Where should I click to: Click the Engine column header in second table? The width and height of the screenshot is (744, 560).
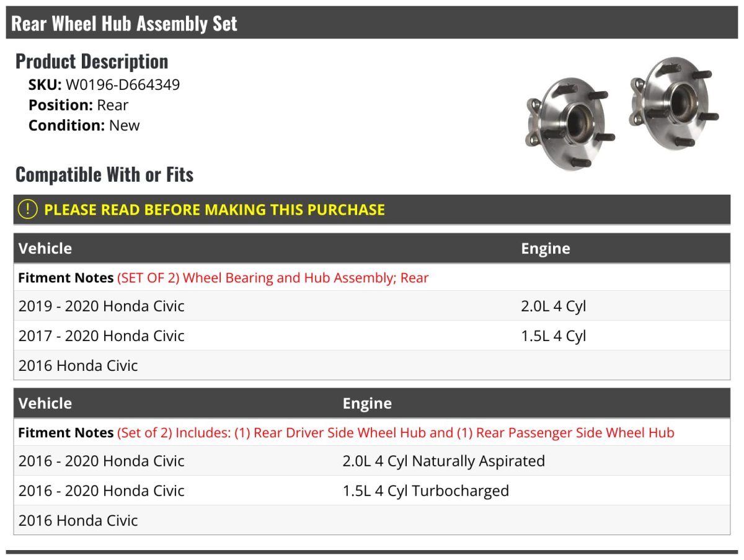click(367, 404)
